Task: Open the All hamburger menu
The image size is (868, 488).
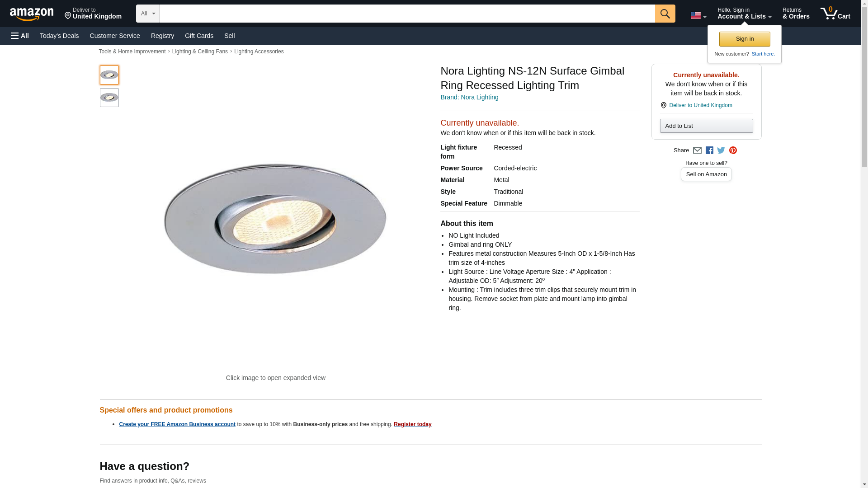Action: tap(20, 36)
